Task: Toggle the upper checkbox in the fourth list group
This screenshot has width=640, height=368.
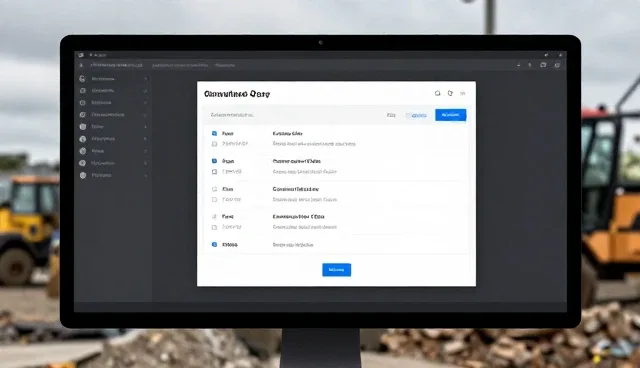Action: pos(214,217)
